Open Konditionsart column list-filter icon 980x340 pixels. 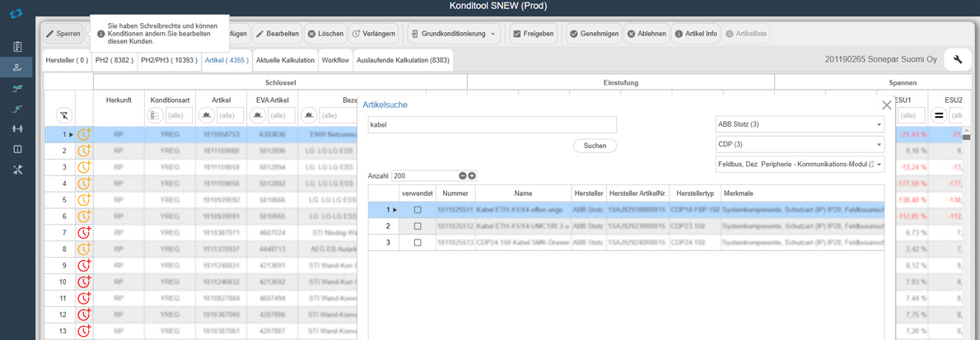pyautogui.click(x=156, y=115)
